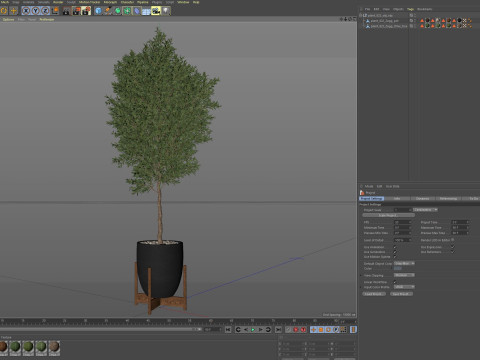This screenshot has width=480, height=360.
Task: Toggle the Z-axis lock icon
Action: [45, 11]
